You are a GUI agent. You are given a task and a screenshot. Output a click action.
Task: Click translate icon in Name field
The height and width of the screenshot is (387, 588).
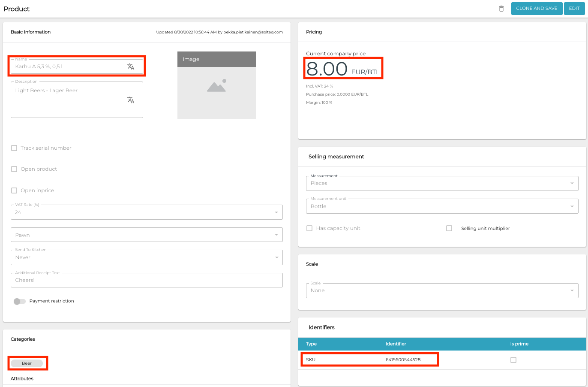tap(131, 67)
